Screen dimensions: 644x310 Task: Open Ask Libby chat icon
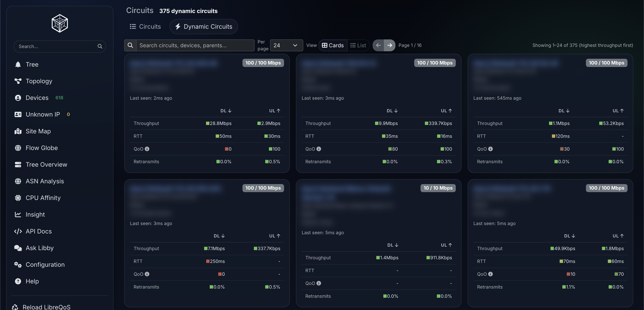tap(18, 248)
